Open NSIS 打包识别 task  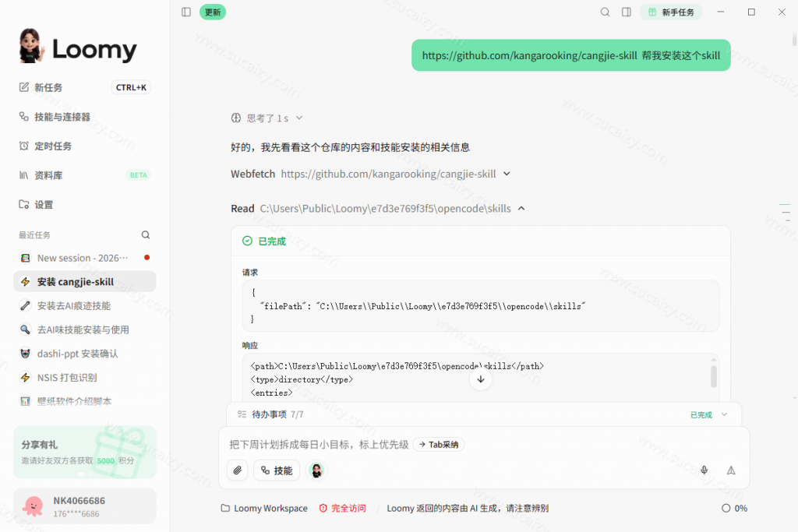[84, 377]
